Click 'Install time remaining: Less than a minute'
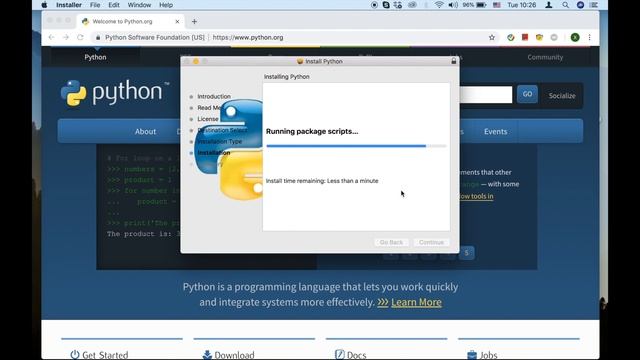This screenshot has height=360, width=640. 322,181
